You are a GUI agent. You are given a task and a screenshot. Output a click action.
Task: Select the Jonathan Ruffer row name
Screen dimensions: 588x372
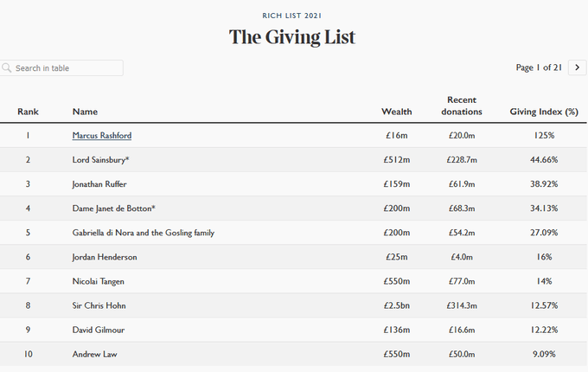point(100,184)
